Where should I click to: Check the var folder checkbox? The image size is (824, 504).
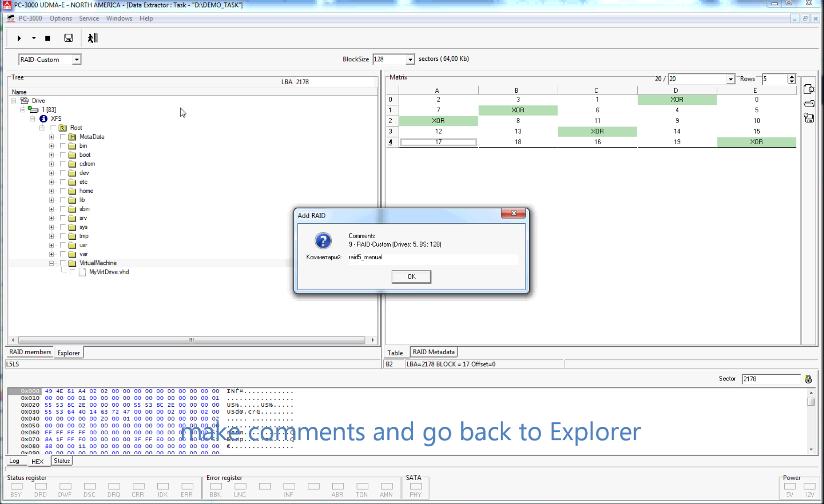[63, 254]
